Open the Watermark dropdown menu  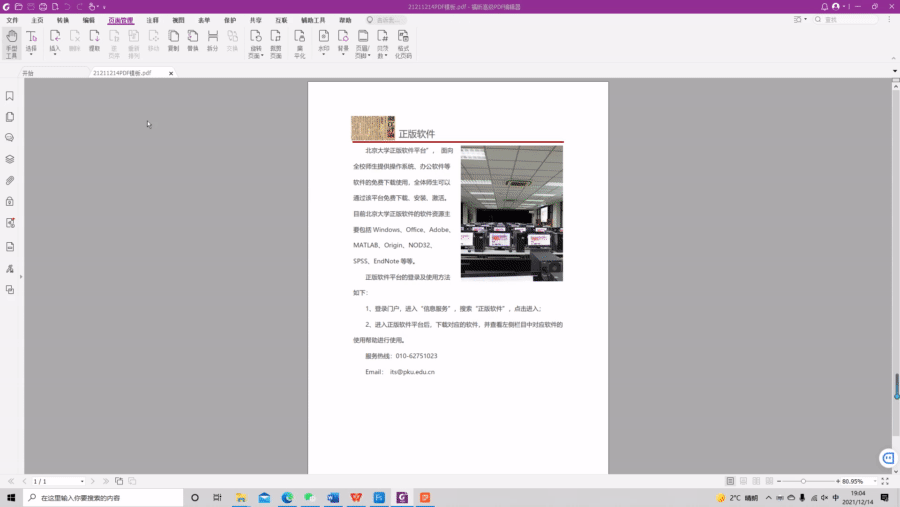[x=323, y=54]
